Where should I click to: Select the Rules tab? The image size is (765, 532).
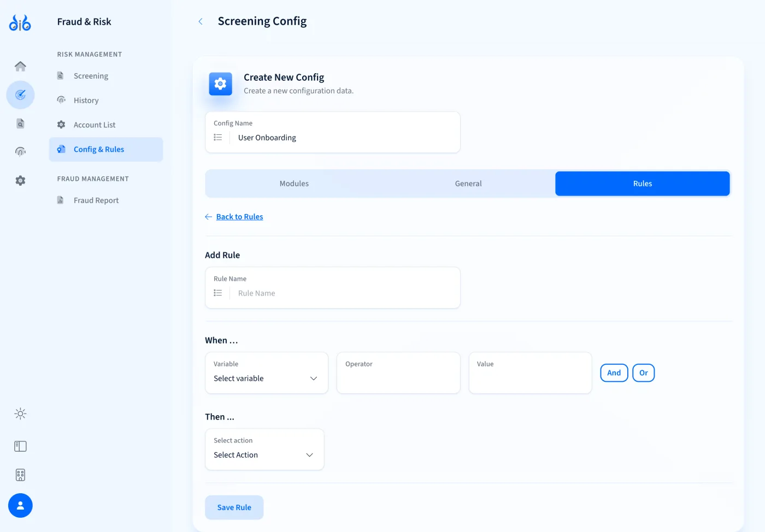pyautogui.click(x=643, y=184)
